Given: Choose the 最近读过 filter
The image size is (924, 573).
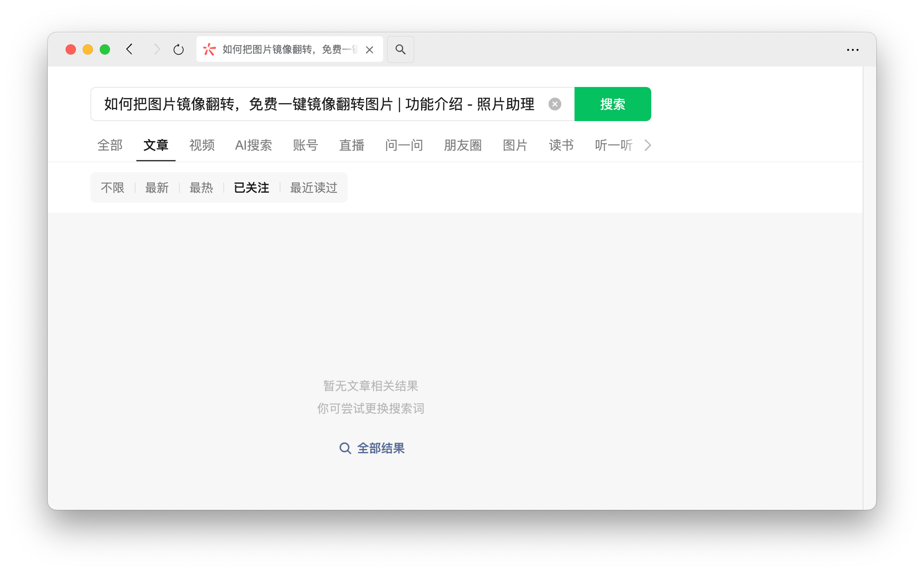Looking at the screenshot, I should point(314,188).
